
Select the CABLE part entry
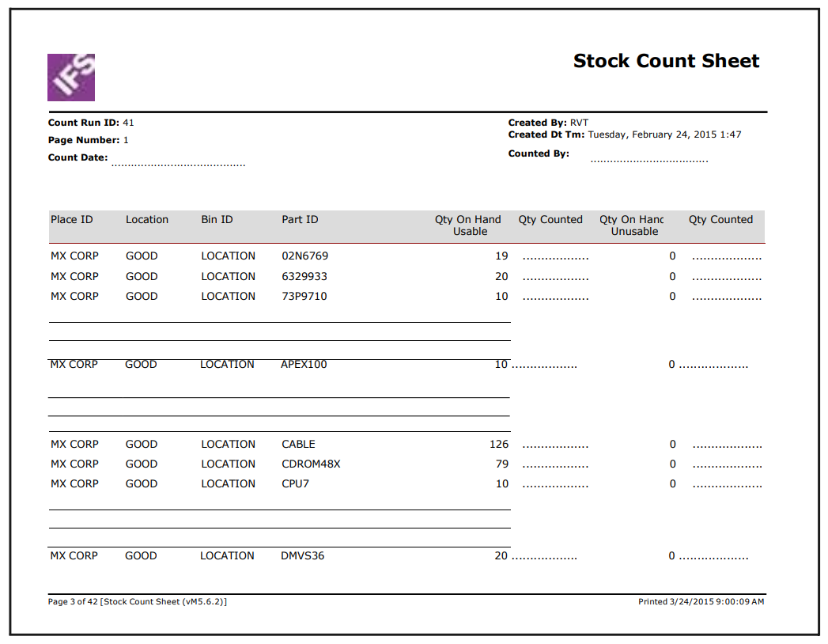click(298, 445)
